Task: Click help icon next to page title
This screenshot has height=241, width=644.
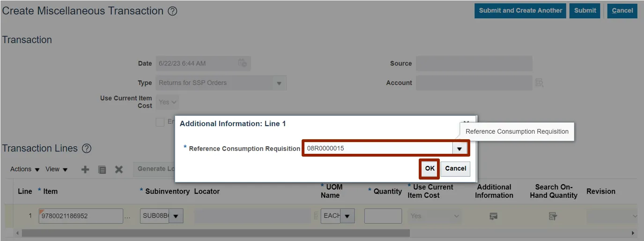Action: 172,11
